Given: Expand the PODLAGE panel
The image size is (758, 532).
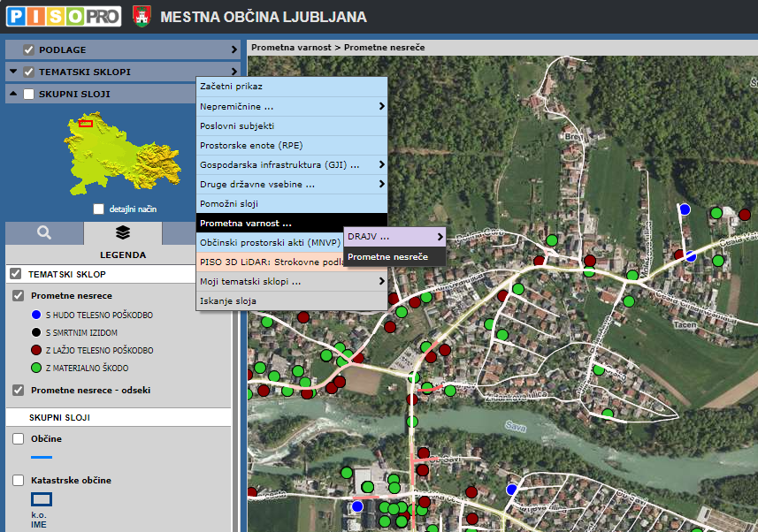Looking at the screenshot, I should pyautogui.click(x=234, y=50).
